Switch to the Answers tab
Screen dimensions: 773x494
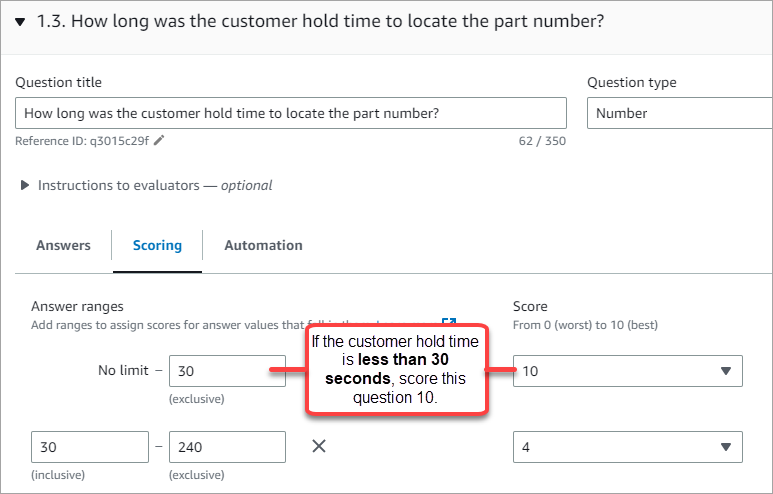(x=63, y=245)
